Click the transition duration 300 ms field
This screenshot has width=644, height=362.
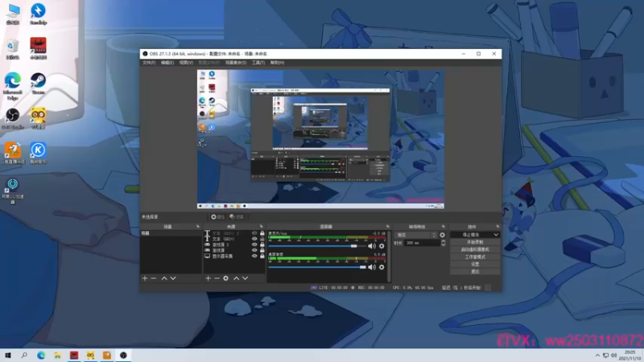point(422,243)
